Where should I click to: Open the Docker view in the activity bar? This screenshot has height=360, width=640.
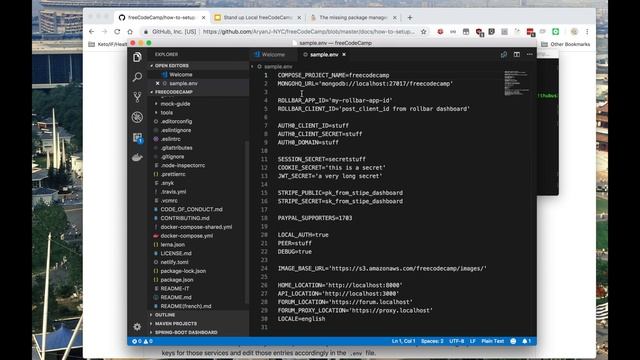(x=137, y=157)
